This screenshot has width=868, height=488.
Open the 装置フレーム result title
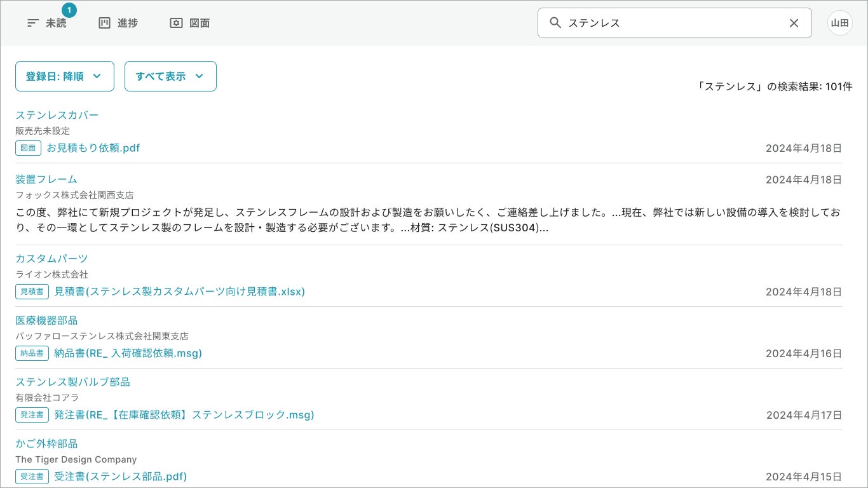point(46,179)
